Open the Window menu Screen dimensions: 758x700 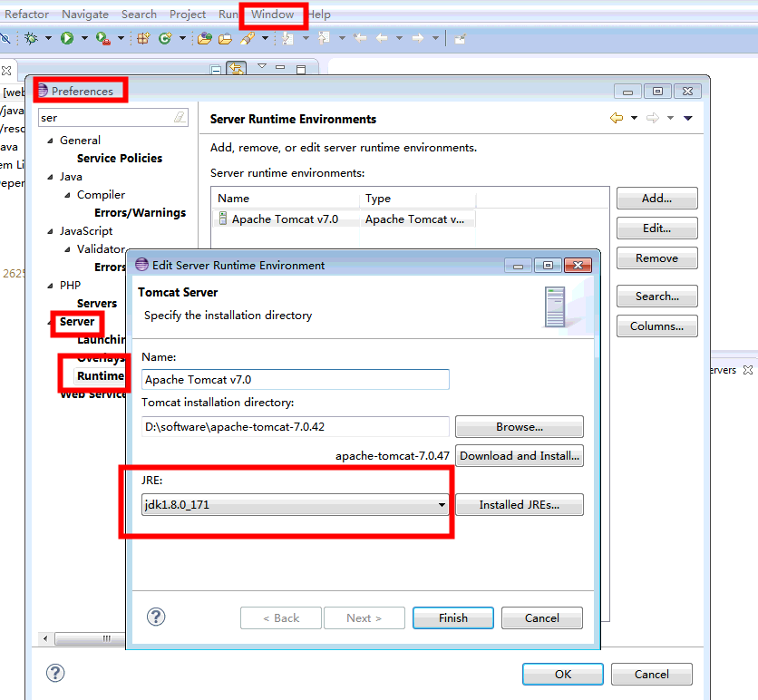[273, 14]
